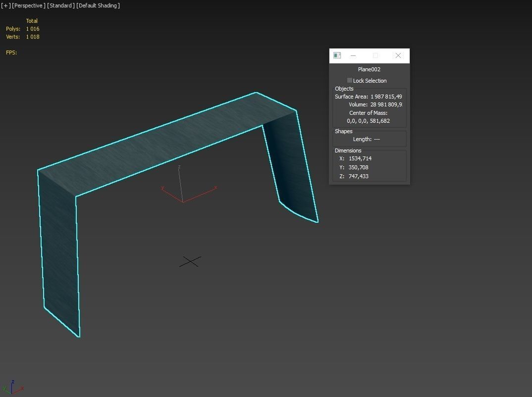Click the Measure dialog window icon
The height and width of the screenshot is (397, 532).
(x=337, y=55)
